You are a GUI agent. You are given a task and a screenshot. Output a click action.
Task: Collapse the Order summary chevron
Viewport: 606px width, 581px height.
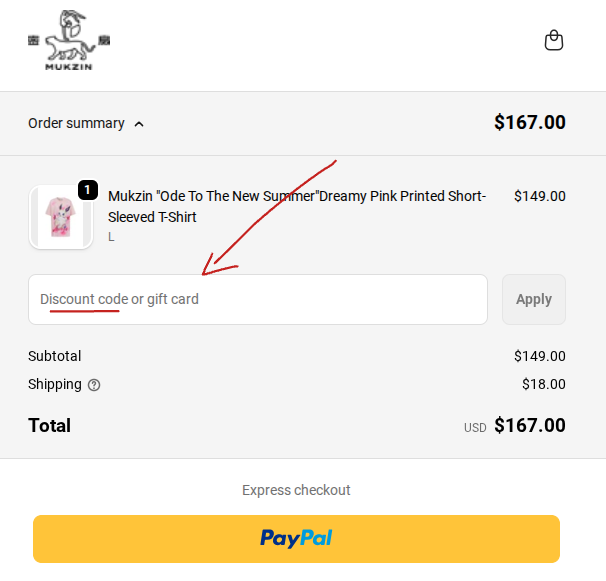(x=139, y=124)
